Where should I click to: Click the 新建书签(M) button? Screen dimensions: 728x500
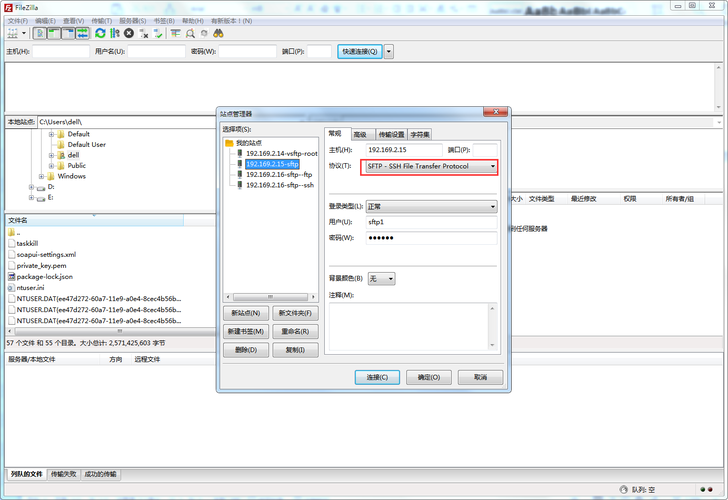coord(246,331)
